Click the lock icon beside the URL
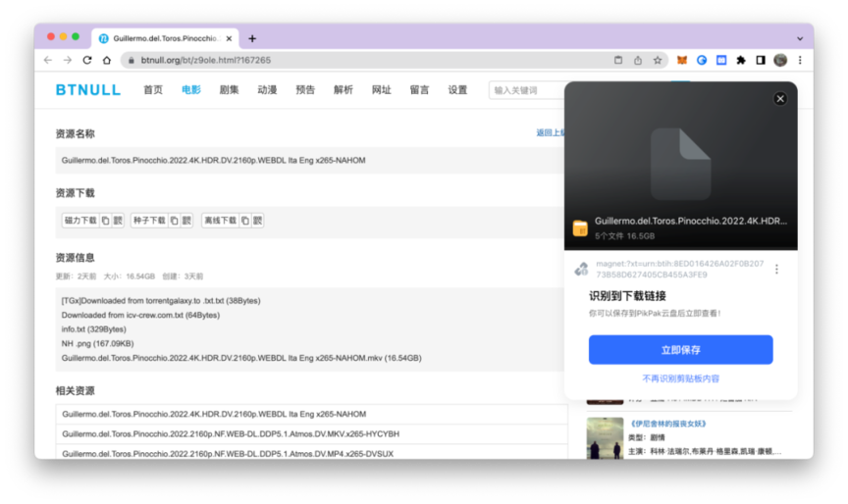The image size is (848, 504). tap(131, 61)
